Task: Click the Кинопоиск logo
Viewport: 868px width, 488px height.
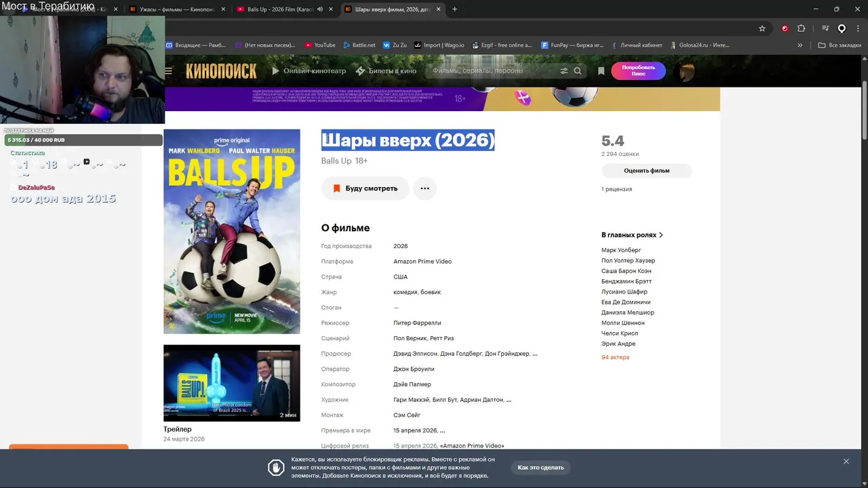Action: pyautogui.click(x=221, y=71)
